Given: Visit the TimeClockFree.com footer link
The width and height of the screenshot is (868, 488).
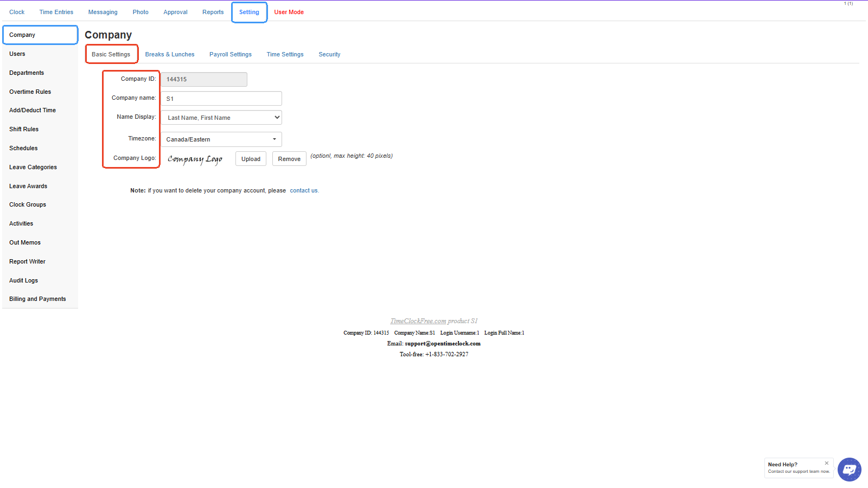Looking at the screenshot, I should (x=418, y=321).
